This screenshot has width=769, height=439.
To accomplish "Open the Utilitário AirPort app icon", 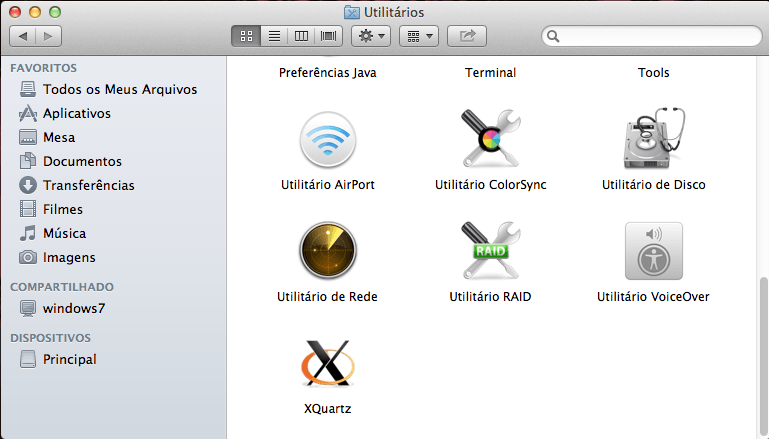I will click(327, 140).
